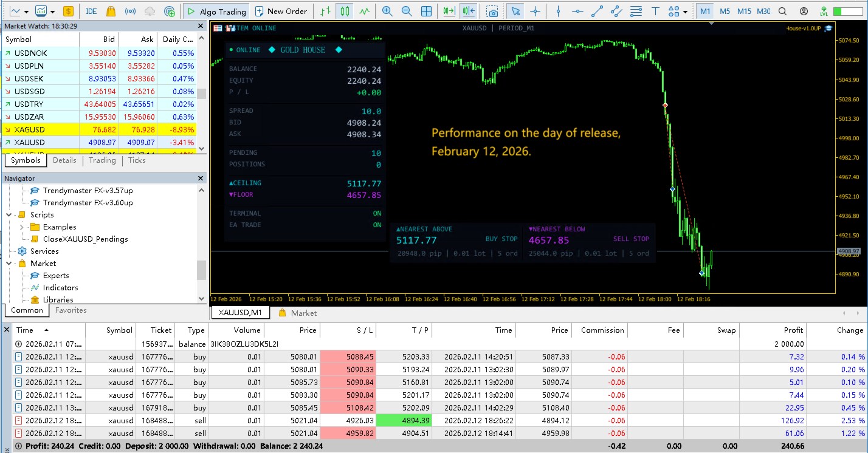Select the Draw Trendline tool

596,11
